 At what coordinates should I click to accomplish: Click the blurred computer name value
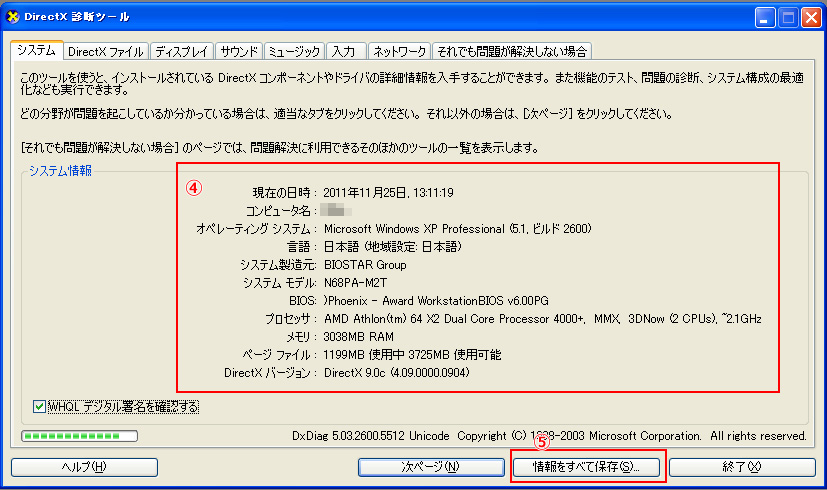point(335,210)
